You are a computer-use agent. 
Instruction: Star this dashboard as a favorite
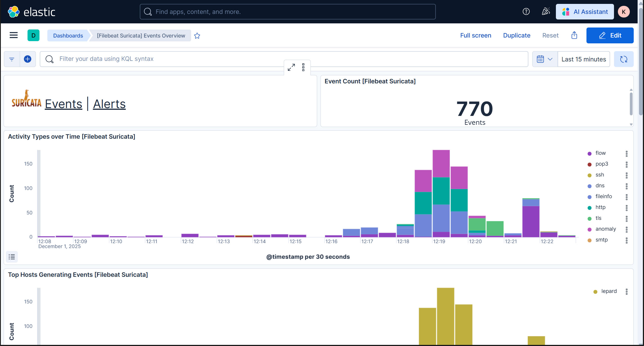197,36
